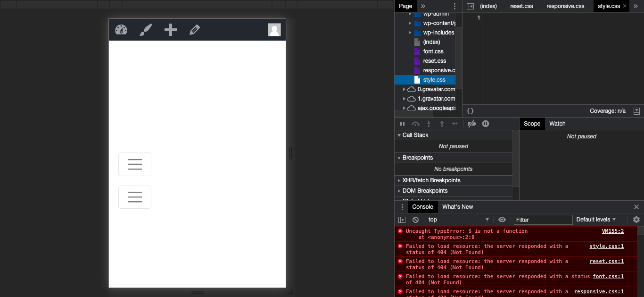Open the Default levels dropdown
The image size is (644, 297).
(x=596, y=220)
